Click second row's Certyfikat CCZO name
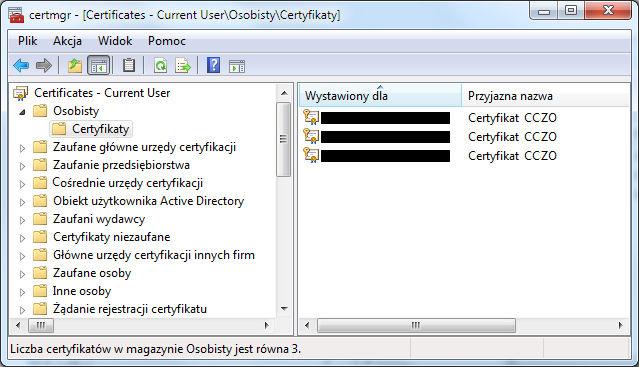Screen dimensions: 639x367 tap(512, 137)
